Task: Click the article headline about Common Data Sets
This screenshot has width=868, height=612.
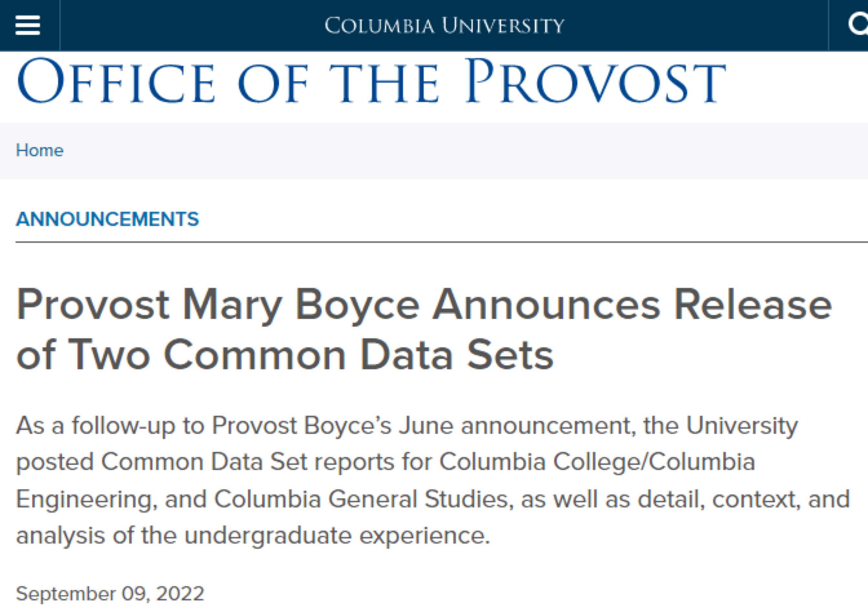Action: point(423,329)
